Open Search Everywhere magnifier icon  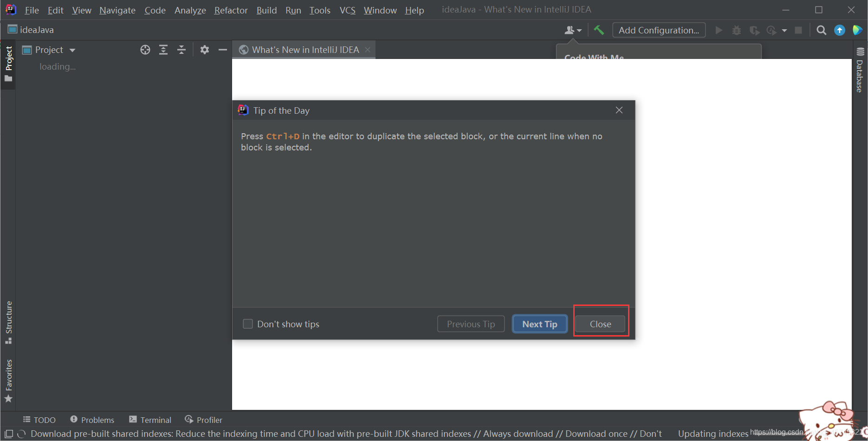click(x=822, y=30)
